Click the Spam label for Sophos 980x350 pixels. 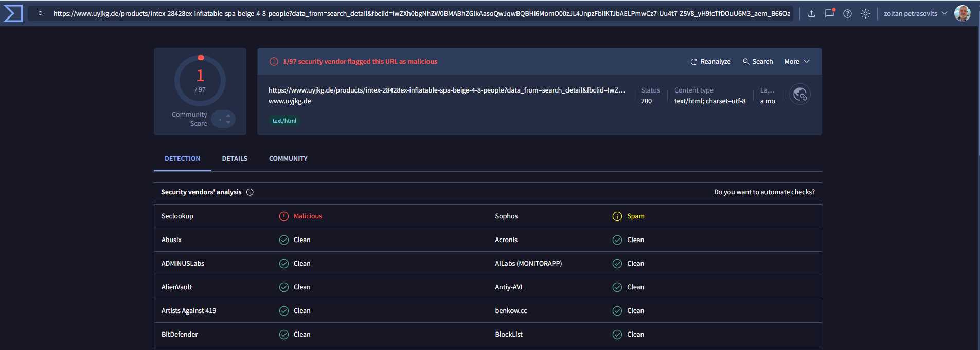(x=636, y=216)
